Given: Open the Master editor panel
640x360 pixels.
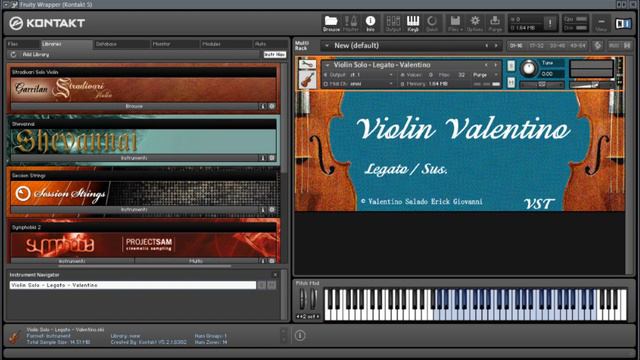Looking at the screenshot, I should click(x=351, y=23).
